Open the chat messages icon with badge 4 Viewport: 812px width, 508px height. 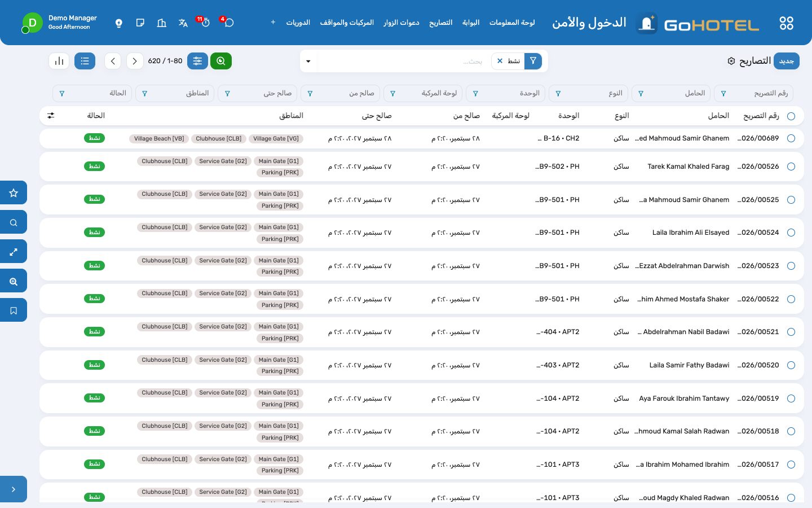(228, 23)
